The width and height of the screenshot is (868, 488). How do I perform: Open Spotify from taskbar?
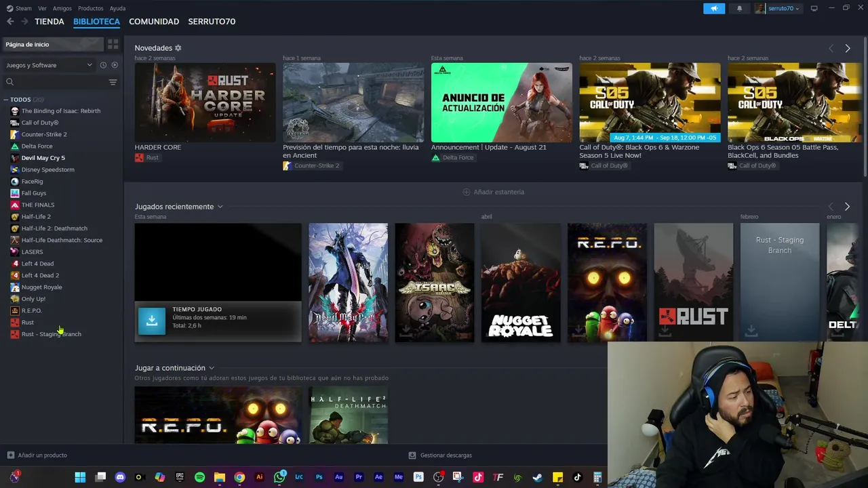(199, 477)
